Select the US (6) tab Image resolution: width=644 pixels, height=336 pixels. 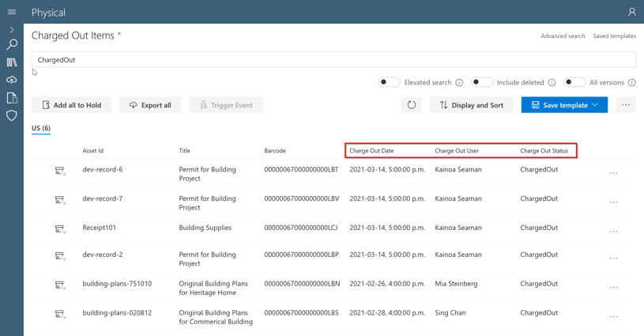(41, 128)
